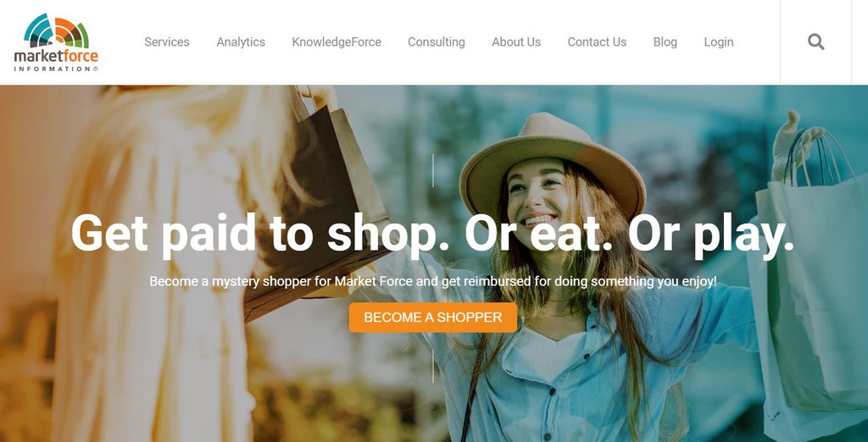This screenshot has width=868, height=442.
Task: Select Consulting in the navigation bar
Action: click(x=437, y=42)
